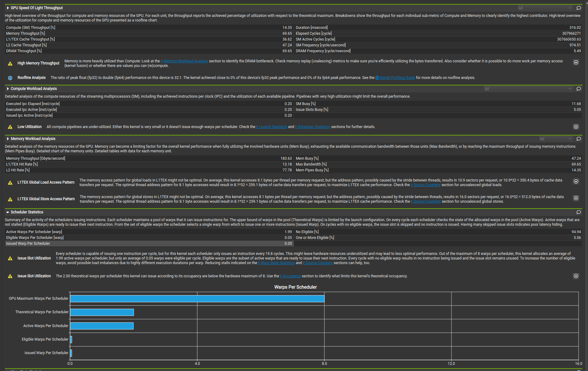Open comment icon for GPU Speed Of Light section
This screenshot has height=371, width=588.
pos(578,8)
